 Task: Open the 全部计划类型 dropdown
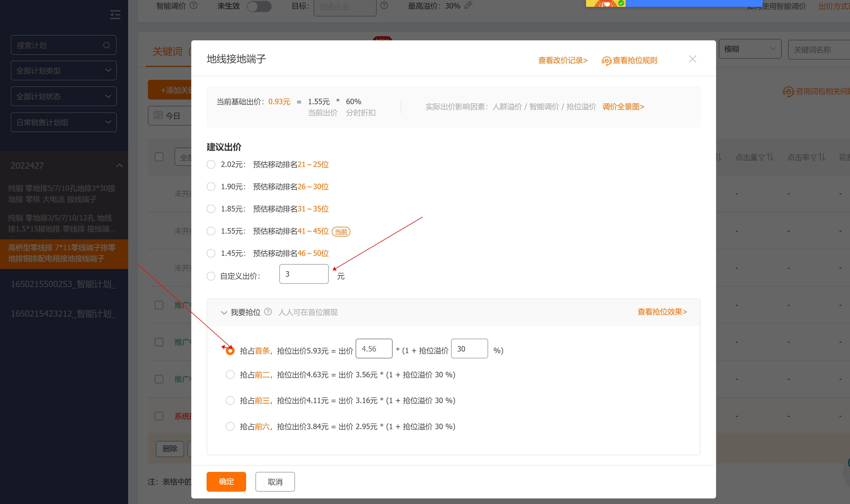[x=64, y=71]
